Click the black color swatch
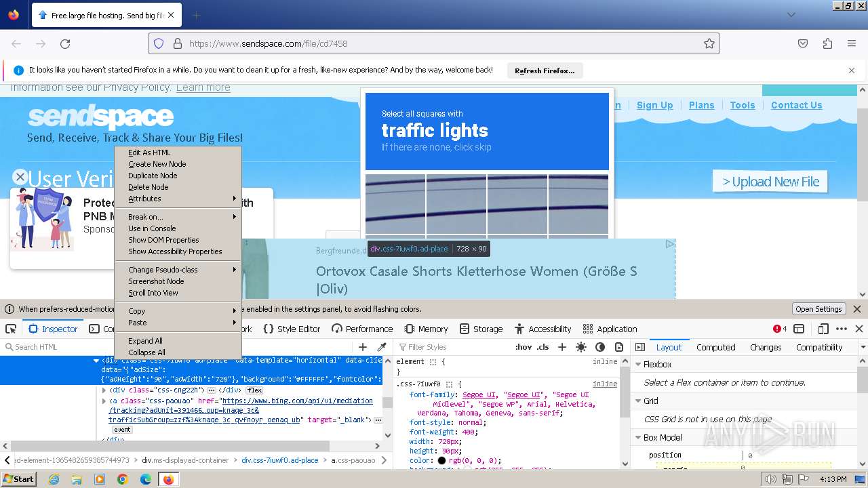Image resolution: width=868 pixels, height=488 pixels. (441, 460)
